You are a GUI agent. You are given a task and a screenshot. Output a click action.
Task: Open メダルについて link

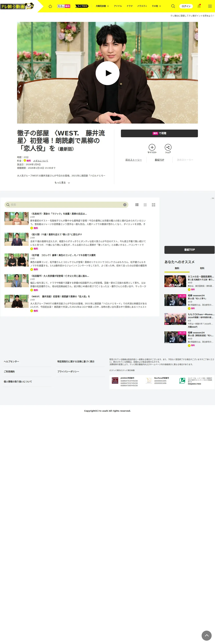[41, 161]
